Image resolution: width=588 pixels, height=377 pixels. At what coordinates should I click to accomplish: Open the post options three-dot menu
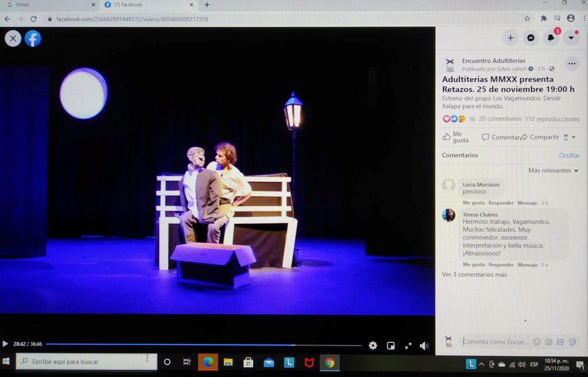click(x=572, y=64)
